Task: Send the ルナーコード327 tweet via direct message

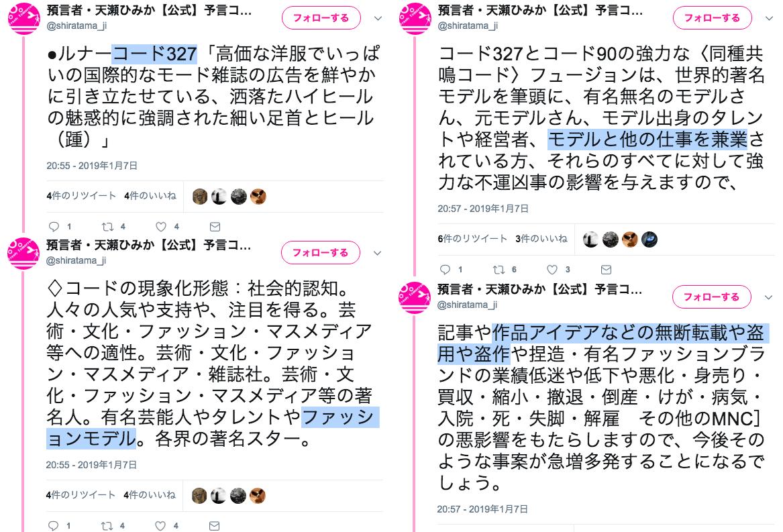Action: click(x=215, y=227)
